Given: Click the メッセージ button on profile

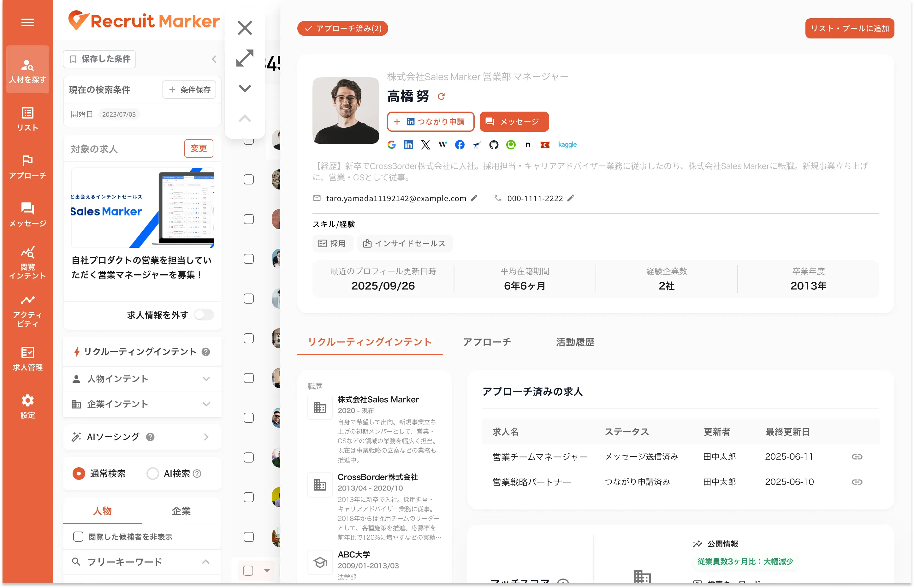Looking at the screenshot, I should (x=514, y=122).
